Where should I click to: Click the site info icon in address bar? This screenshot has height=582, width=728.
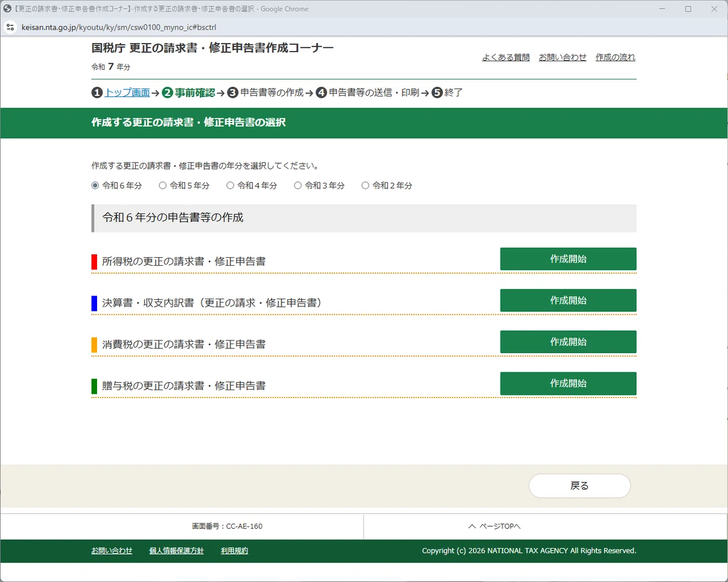coord(10,27)
